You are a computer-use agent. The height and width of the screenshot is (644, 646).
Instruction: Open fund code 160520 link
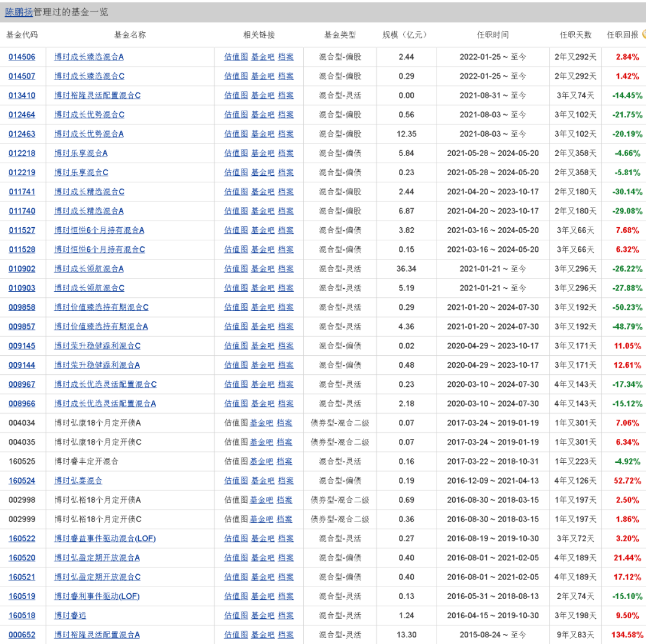point(22,558)
